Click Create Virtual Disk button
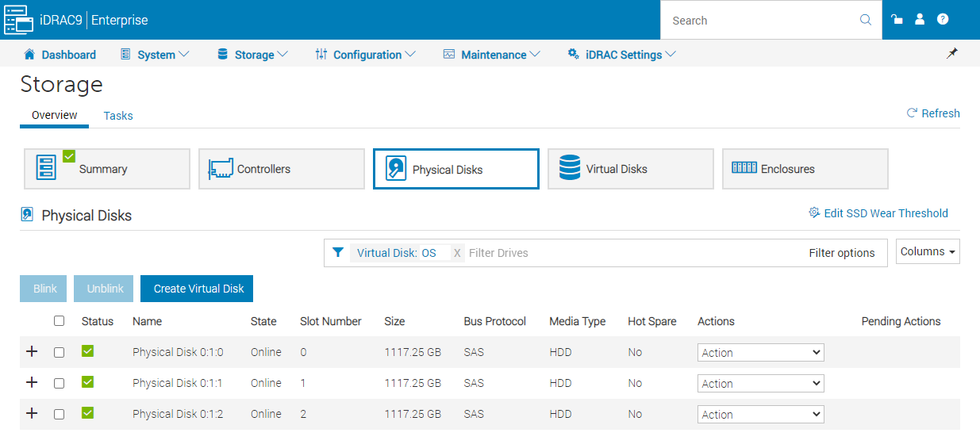The width and height of the screenshot is (980, 448). click(198, 289)
